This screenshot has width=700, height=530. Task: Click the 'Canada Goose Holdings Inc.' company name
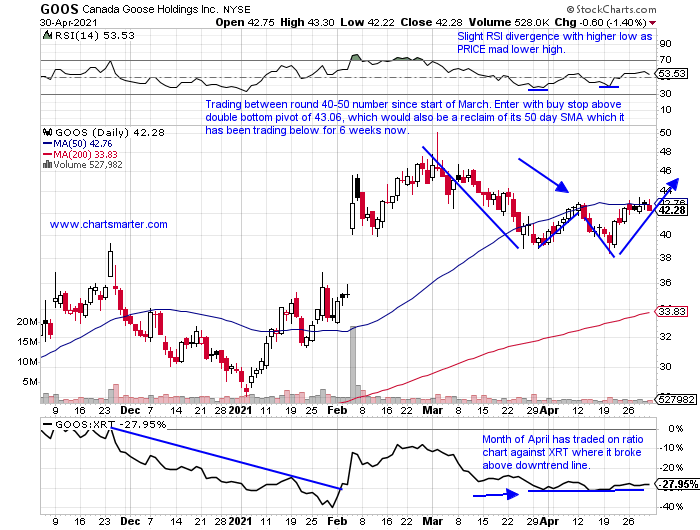point(150,9)
